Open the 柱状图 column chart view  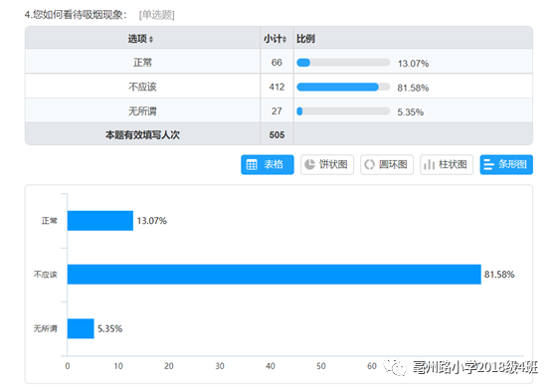[447, 165]
